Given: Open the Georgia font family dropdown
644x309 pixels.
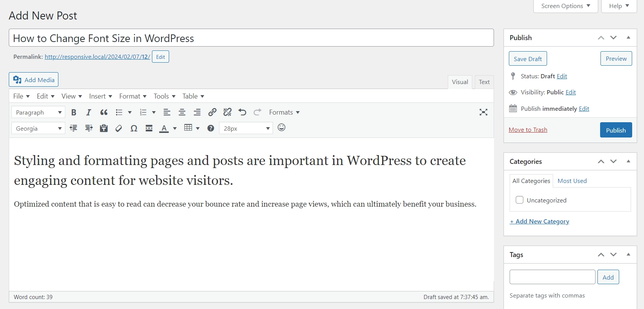Looking at the screenshot, I should 38,128.
